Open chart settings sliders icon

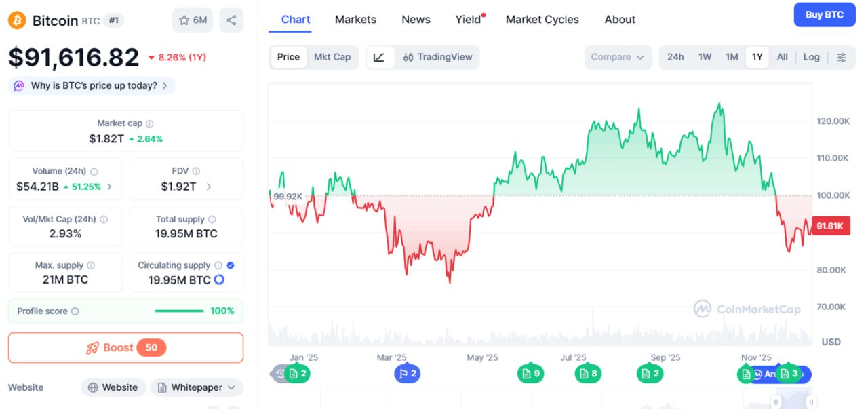[x=842, y=58]
